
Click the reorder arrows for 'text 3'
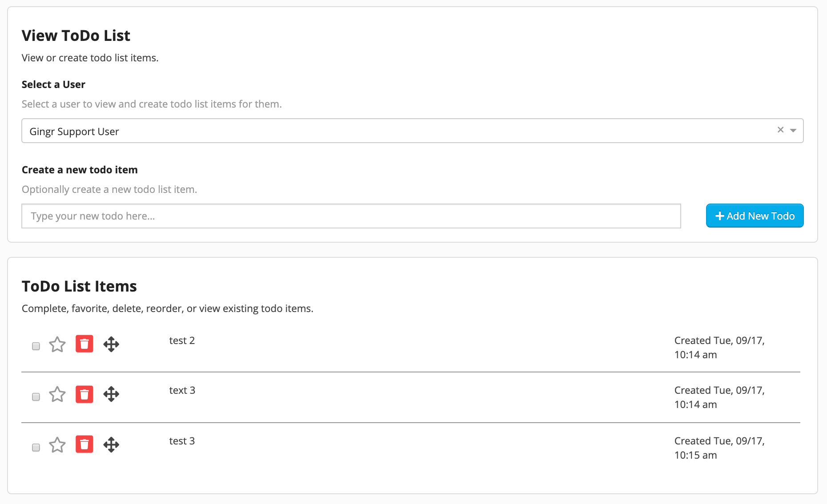point(111,394)
